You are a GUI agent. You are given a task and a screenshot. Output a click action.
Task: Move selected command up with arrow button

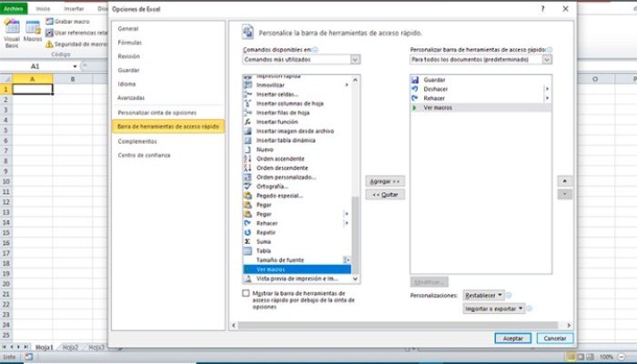coord(565,181)
